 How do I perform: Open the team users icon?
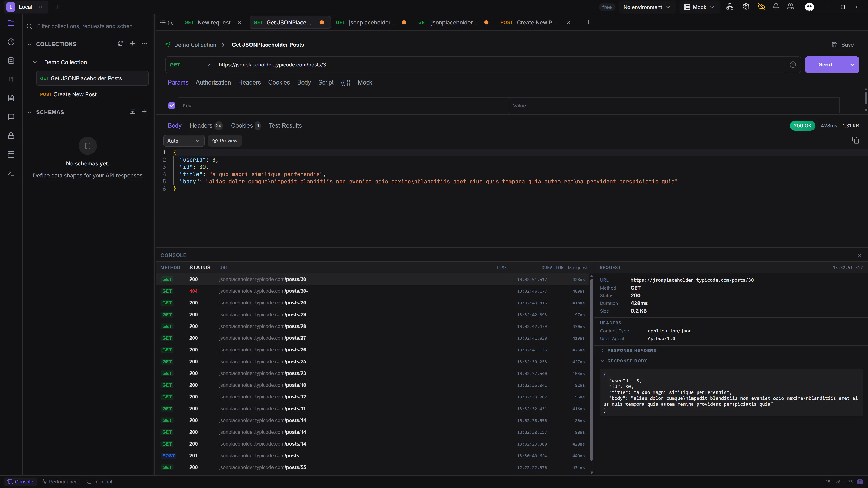point(790,7)
